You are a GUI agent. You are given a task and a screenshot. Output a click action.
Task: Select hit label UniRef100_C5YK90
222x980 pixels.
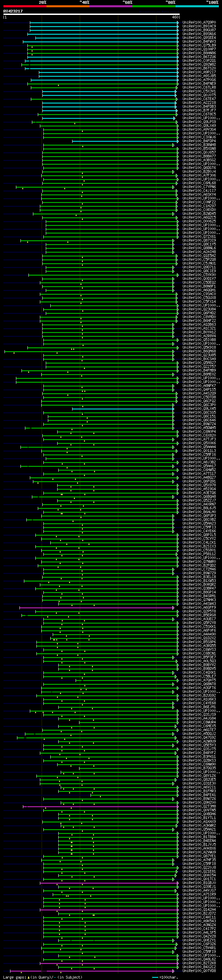click(x=199, y=275)
